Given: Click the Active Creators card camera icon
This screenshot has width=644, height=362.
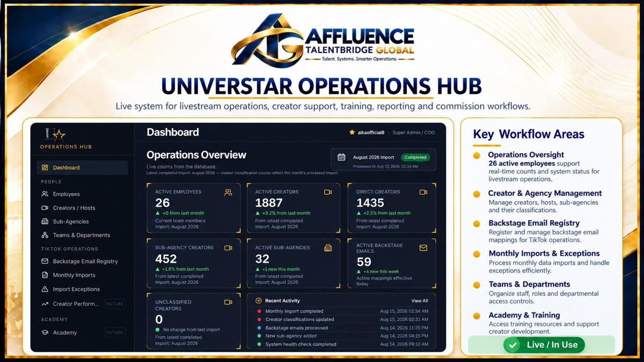Looking at the screenshot, I should click(328, 192).
